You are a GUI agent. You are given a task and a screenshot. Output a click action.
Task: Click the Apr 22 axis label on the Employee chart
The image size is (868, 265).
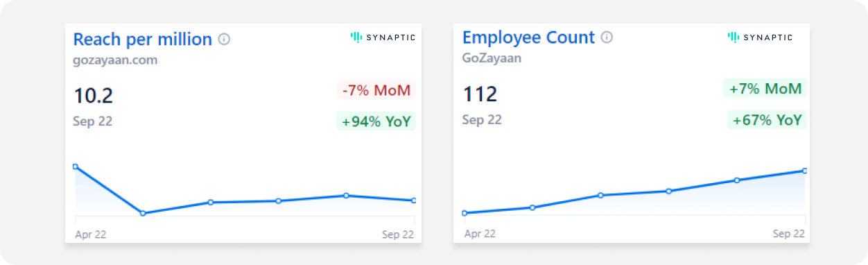click(x=480, y=234)
